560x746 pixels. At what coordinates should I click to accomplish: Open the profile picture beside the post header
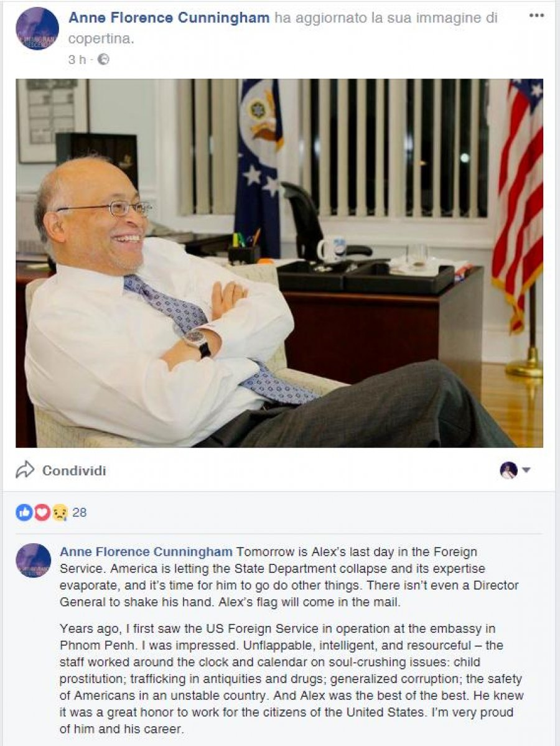37,29
